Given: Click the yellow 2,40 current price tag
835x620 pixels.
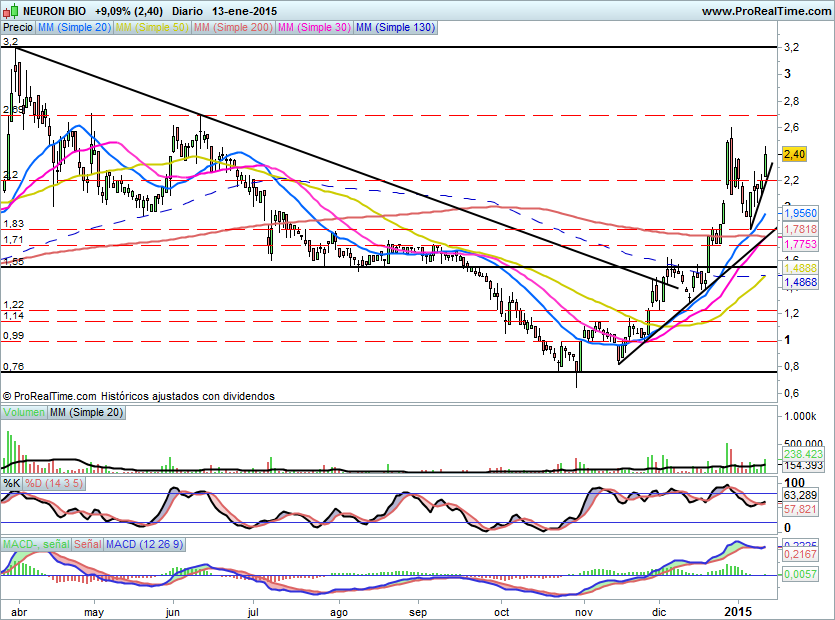Looking at the screenshot, I should coord(795,154).
